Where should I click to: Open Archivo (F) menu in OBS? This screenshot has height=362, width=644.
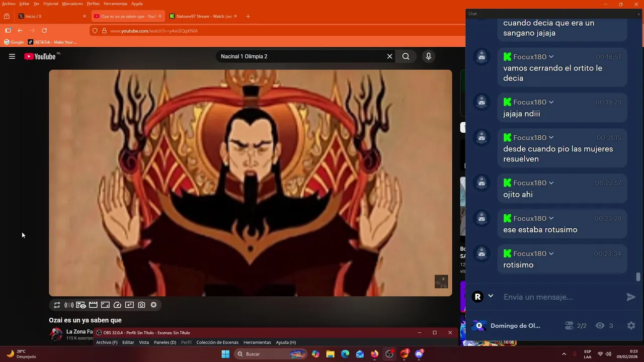click(x=107, y=342)
